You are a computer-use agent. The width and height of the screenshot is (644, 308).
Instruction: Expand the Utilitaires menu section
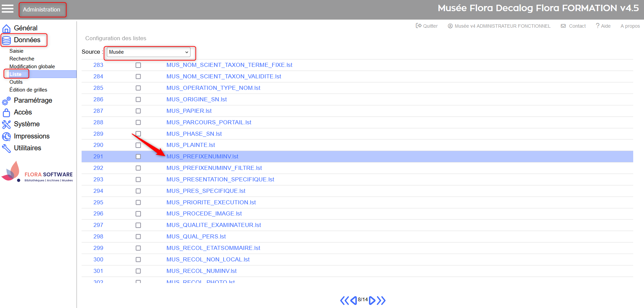tap(27, 148)
